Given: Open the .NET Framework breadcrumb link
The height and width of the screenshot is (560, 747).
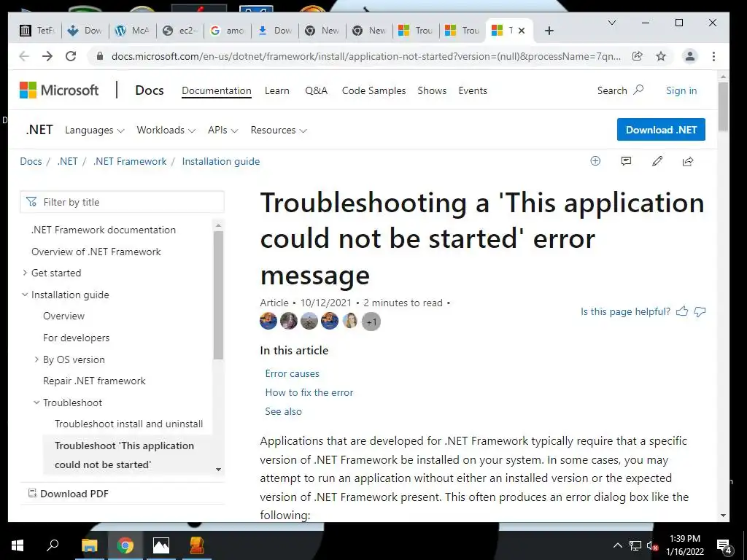Looking at the screenshot, I should click(x=130, y=161).
